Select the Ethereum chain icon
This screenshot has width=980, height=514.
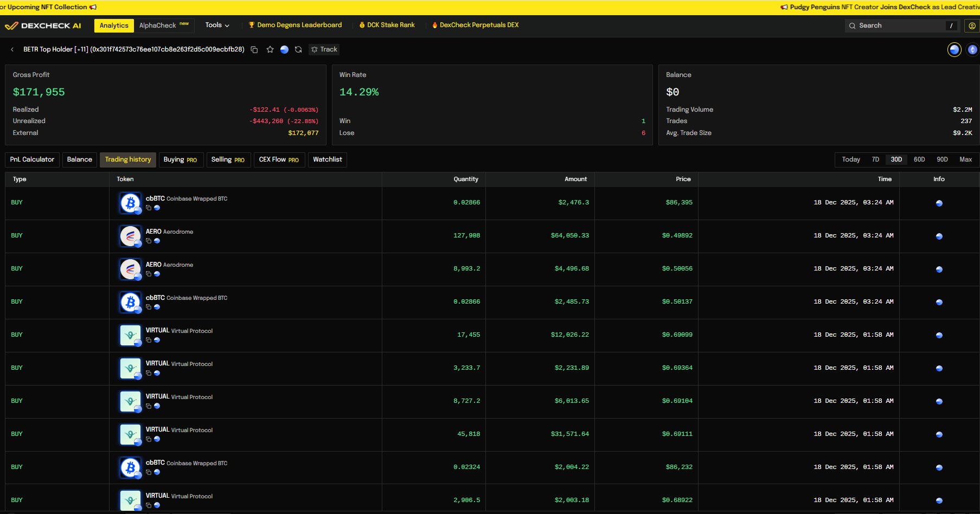click(x=972, y=50)
